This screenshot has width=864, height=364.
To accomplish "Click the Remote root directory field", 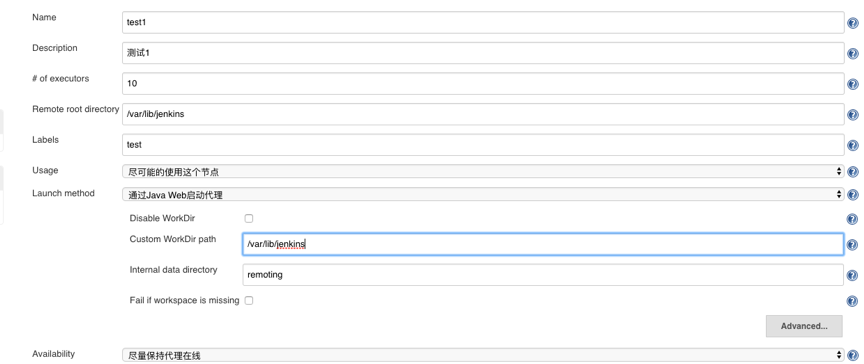I will click(483, 114).
